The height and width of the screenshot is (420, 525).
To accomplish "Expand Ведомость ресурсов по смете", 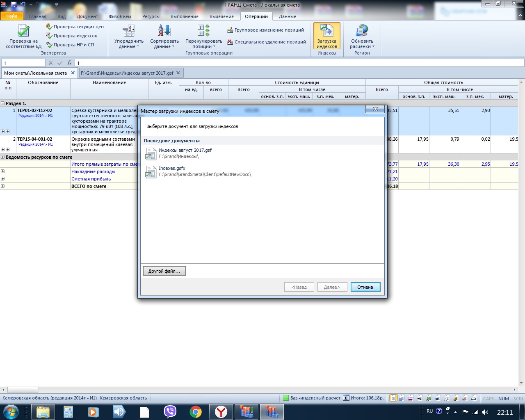I will pos(3,157).
